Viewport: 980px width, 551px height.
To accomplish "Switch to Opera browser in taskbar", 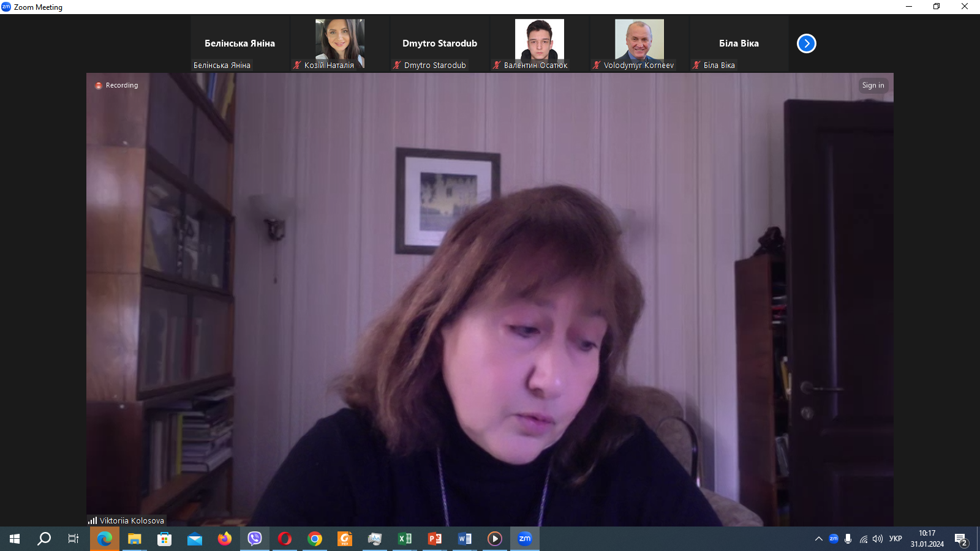I will (x=285, y=539).
